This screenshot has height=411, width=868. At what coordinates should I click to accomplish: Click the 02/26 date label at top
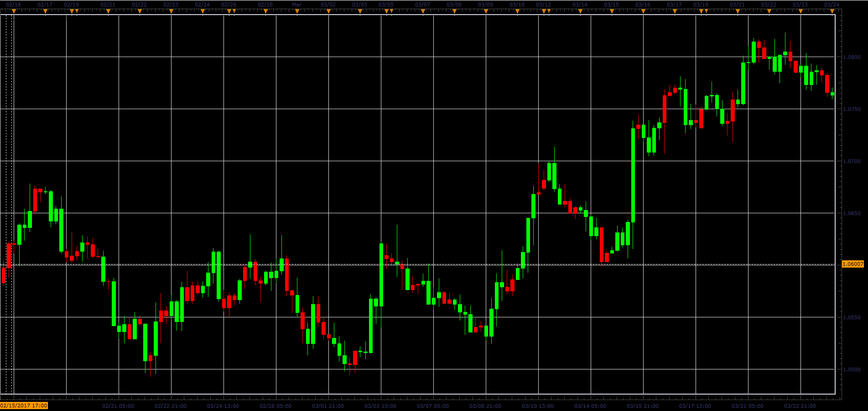click(229, 5)
